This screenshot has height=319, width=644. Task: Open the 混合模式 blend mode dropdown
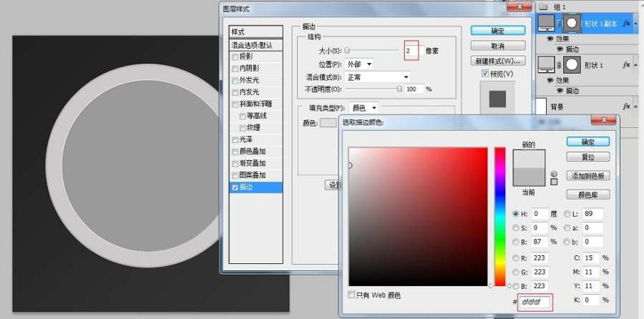378,77
